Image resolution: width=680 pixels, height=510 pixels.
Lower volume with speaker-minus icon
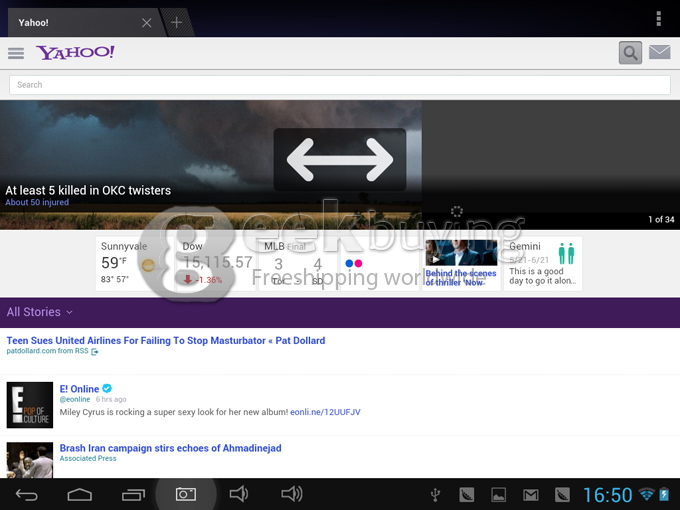click(239, 494)
